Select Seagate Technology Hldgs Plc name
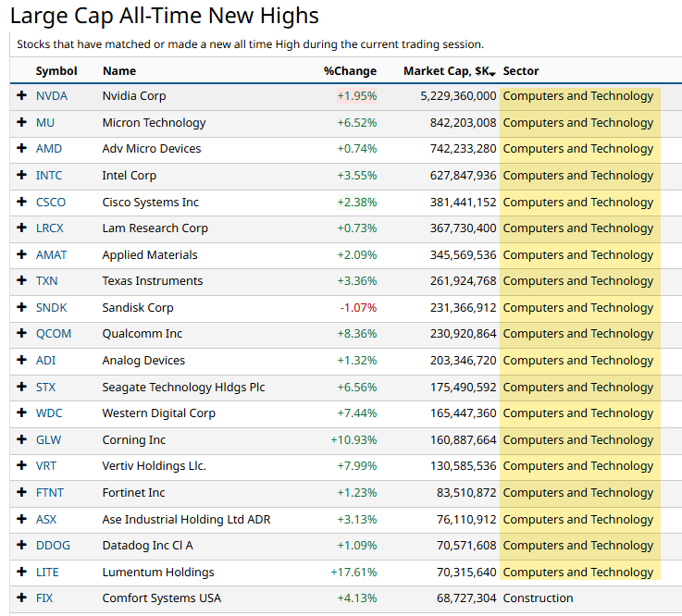Image resolution: width=682 pixels, height=616 pixels. coord(183,387)
